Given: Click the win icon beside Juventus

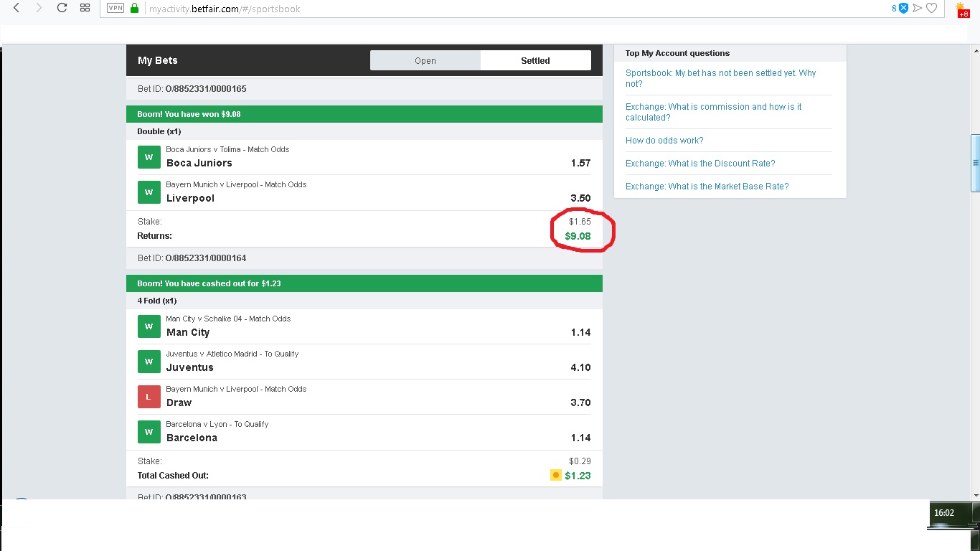Looking at the screenshot, I should [x=149, y=362].
